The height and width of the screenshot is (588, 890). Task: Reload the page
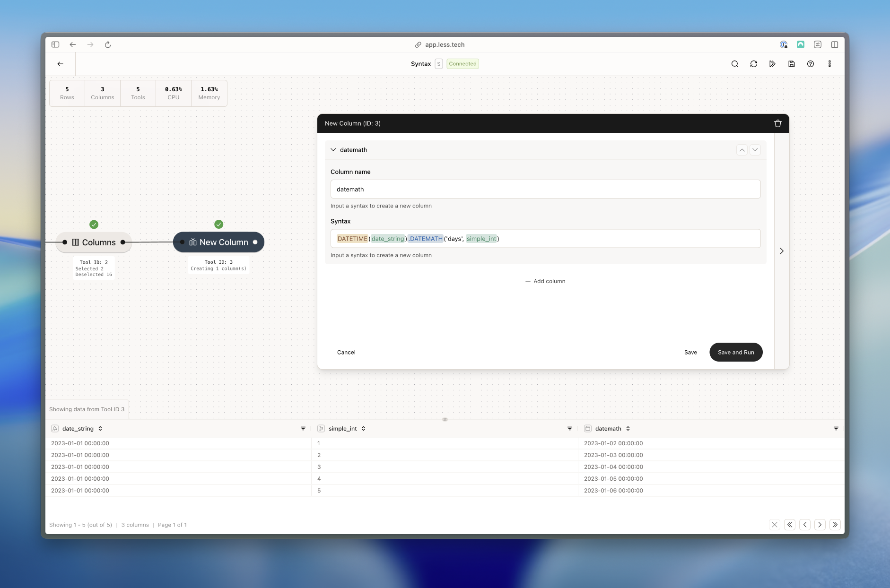(x=108, y=44)
